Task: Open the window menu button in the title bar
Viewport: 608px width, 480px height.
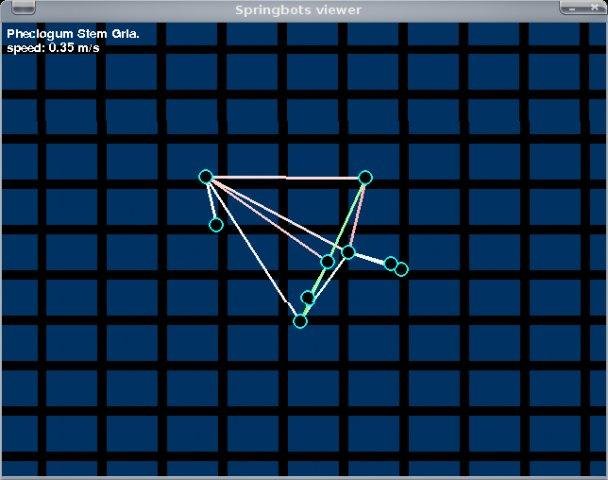Action: tap(23, 8)
